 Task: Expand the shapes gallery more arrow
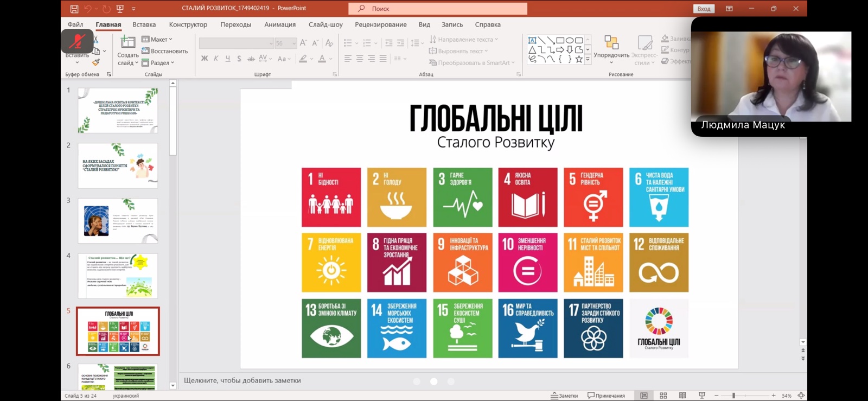pos(588,59)
